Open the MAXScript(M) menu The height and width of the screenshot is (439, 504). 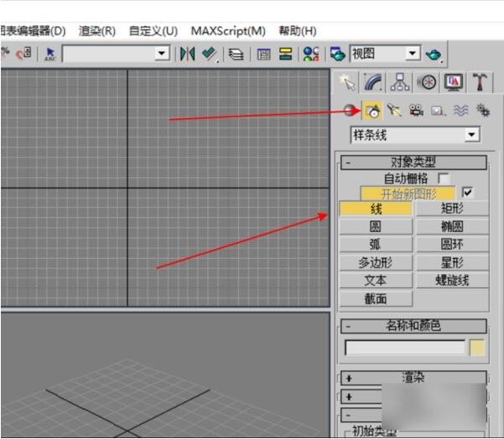[228, 31]
